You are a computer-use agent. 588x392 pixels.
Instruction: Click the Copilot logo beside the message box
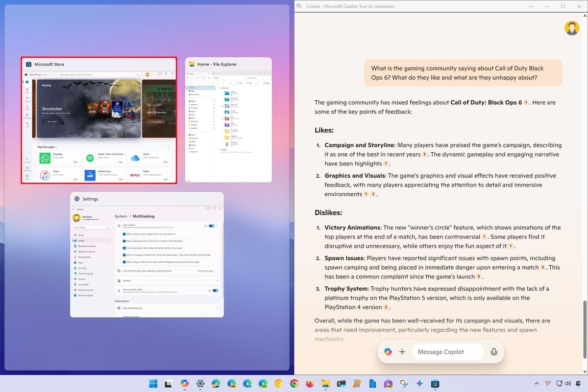(x=388, y=351)
